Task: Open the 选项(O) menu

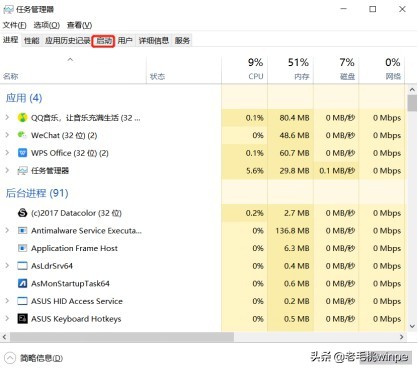Action: 47,25
